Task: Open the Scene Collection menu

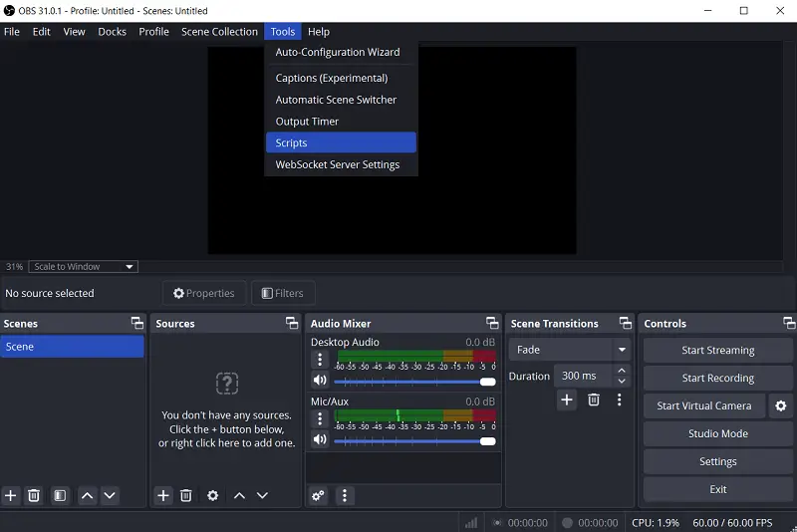Action: coord(219,32)
